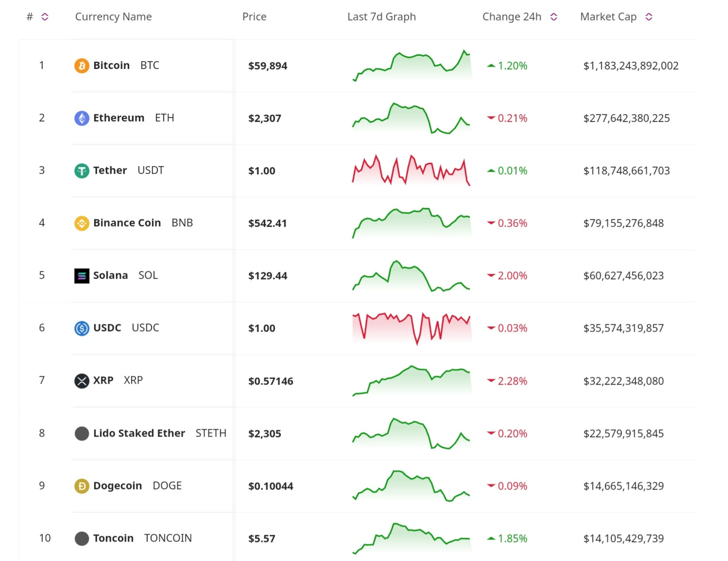Click Ethereum's 7-day price graph
The height and width of the screenshot is (561, 728).
412,118
